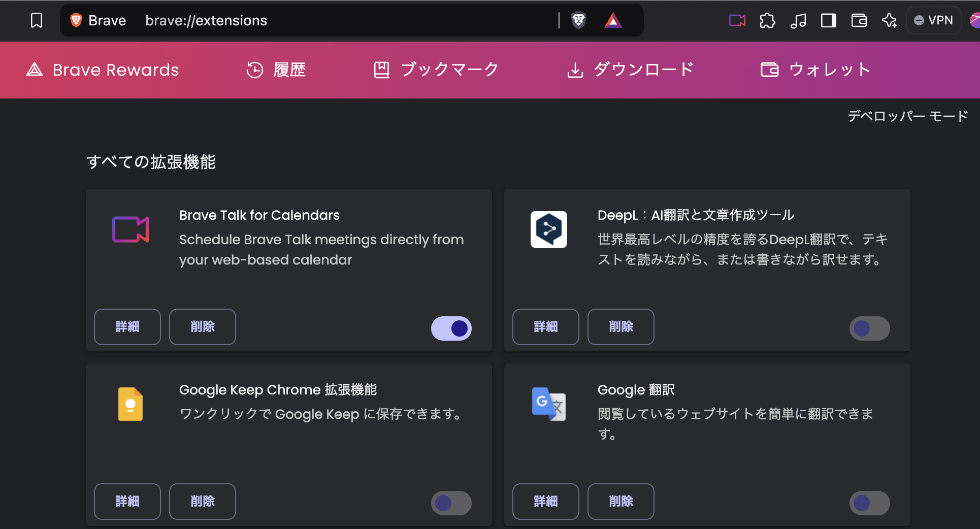Click the VPN button
The image size is (980, 529).
pos(934,20)
